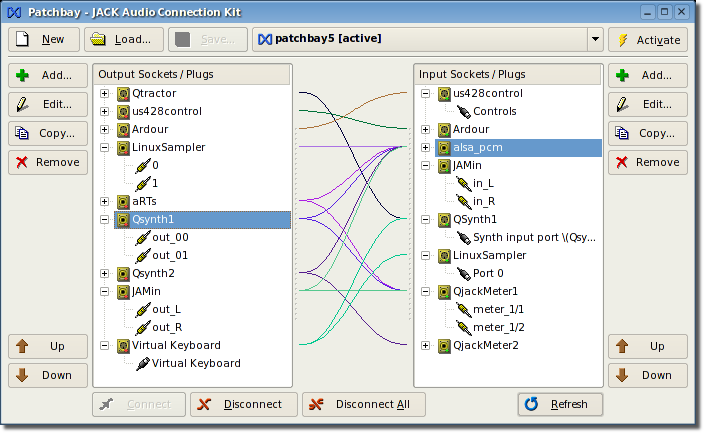Screen dimensions: 704x433
Task: Open the patchbay5 profile dropdown
Action: (x=428, y=40)
